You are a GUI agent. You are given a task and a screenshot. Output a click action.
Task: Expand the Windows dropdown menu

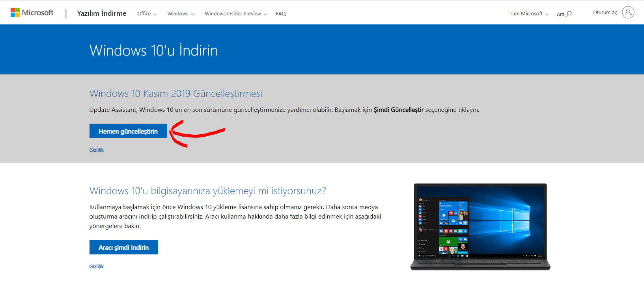[181, 14]
